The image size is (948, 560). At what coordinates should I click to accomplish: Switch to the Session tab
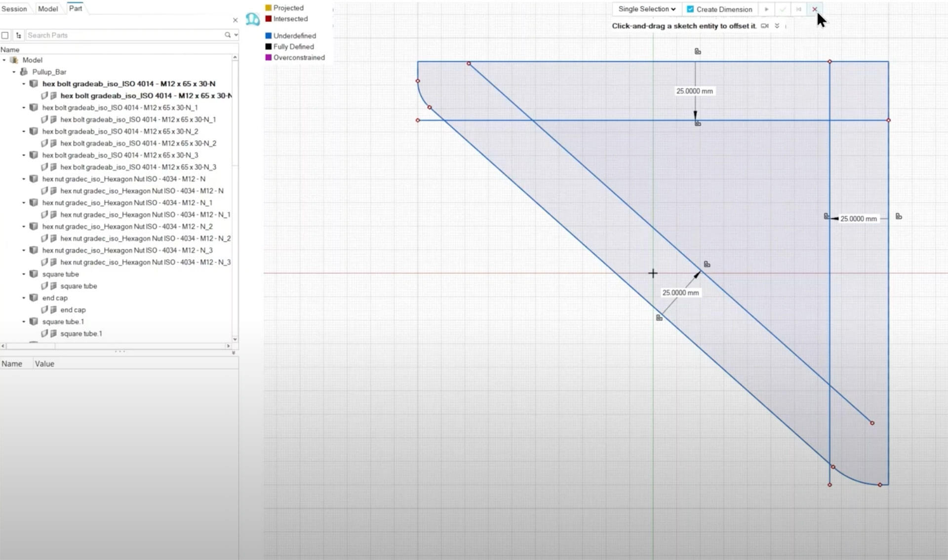pos(14,9)
